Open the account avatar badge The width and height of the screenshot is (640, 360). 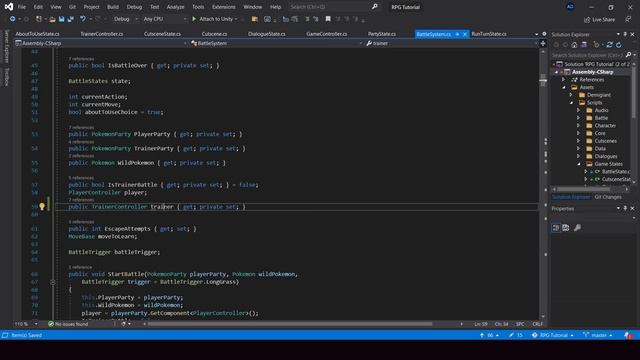570,7
